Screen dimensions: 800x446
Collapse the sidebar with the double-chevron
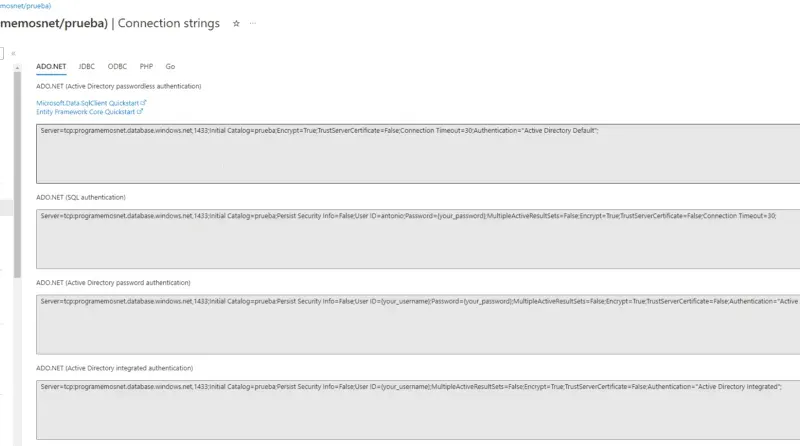[x=13, y=53]
